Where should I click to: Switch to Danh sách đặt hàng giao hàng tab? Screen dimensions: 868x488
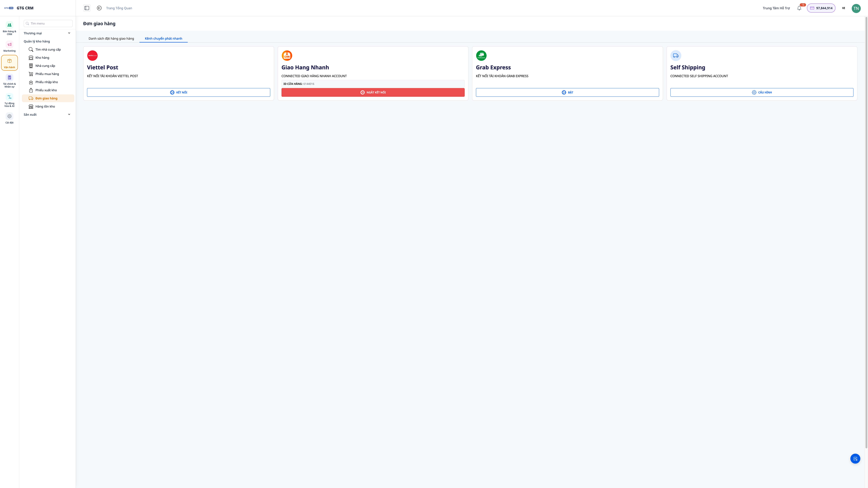(x=111, y=38)
